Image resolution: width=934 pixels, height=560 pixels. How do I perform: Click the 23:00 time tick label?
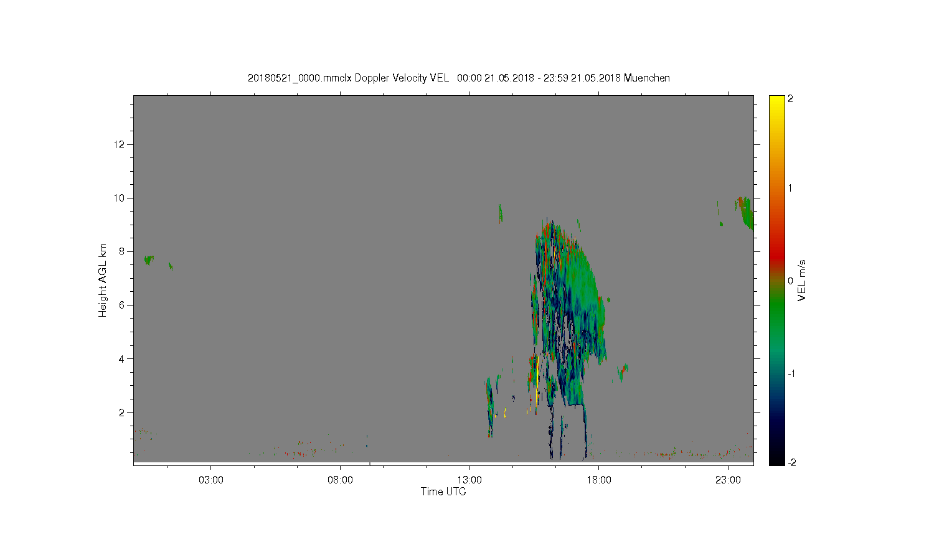(729, 480)
